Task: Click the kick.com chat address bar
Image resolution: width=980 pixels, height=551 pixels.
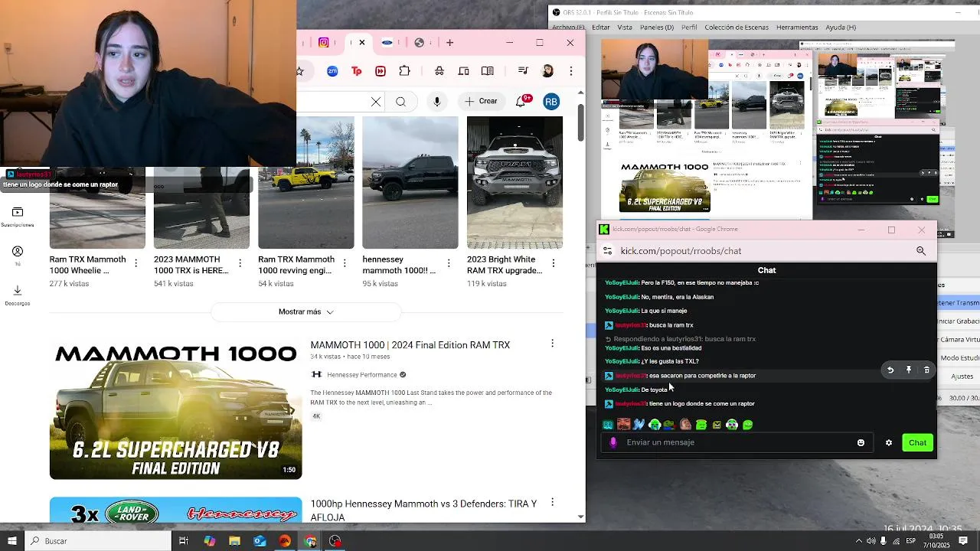Action: pos(766,251)
